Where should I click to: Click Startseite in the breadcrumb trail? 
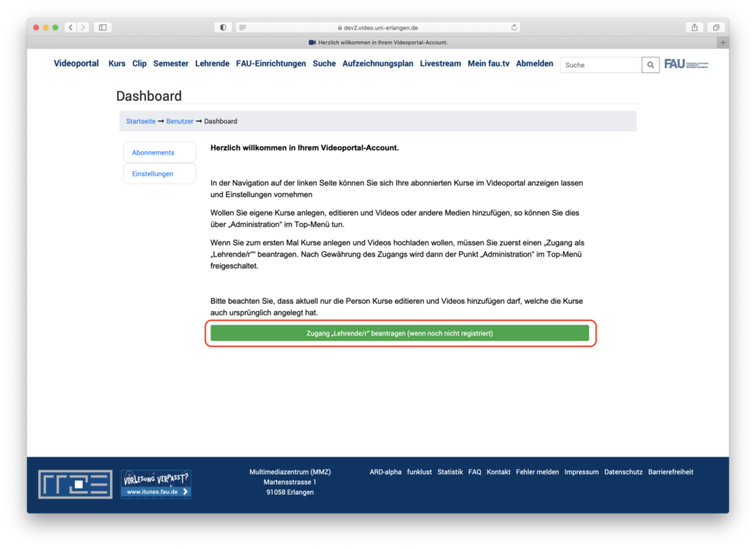coord(140,121)
